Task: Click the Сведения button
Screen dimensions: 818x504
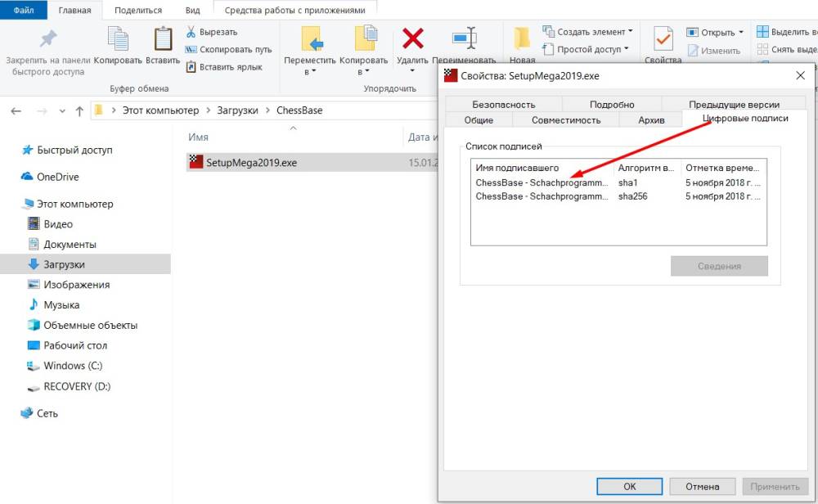Action: 719,266
